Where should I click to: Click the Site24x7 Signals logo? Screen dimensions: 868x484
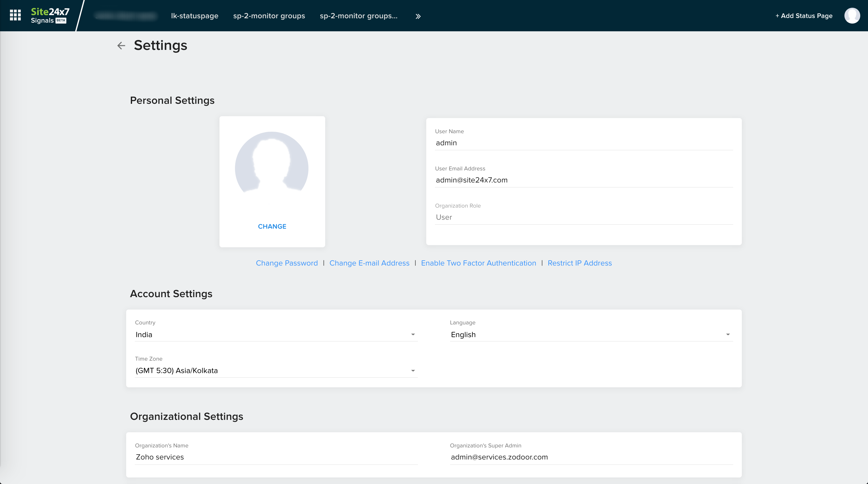tap(50, 15)
